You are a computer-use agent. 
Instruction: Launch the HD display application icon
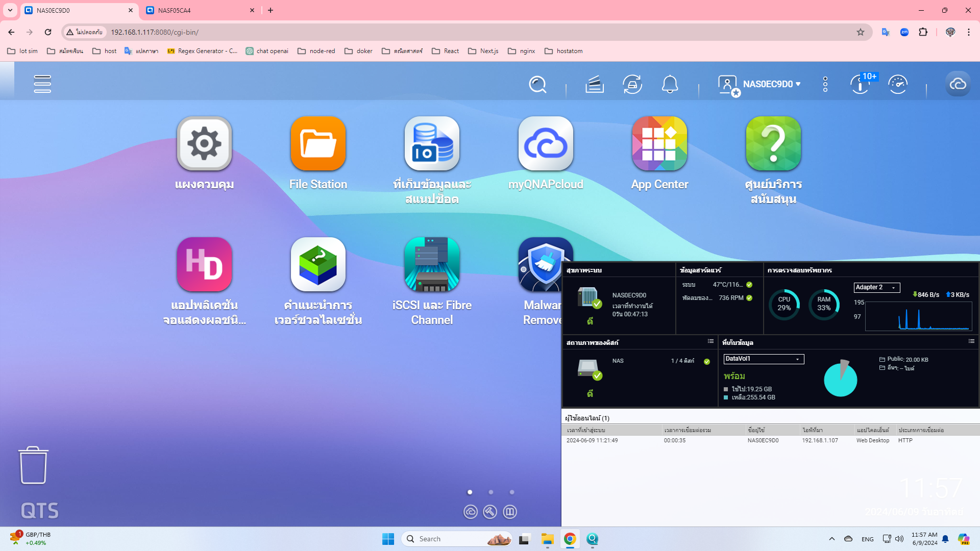(204, 264)
